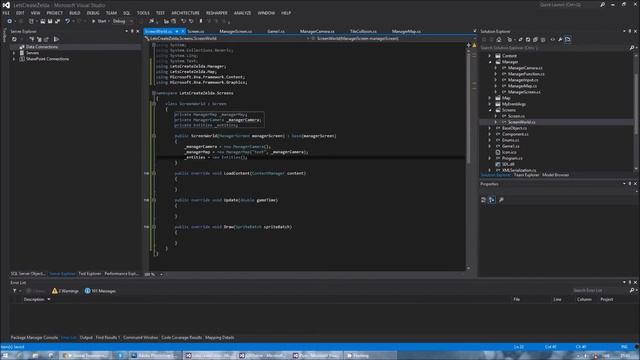Image resolution: width=640 pixels, height=360 pixels.
Task: Open the ARCHITECTURE menu
Action: pos(185,13)
